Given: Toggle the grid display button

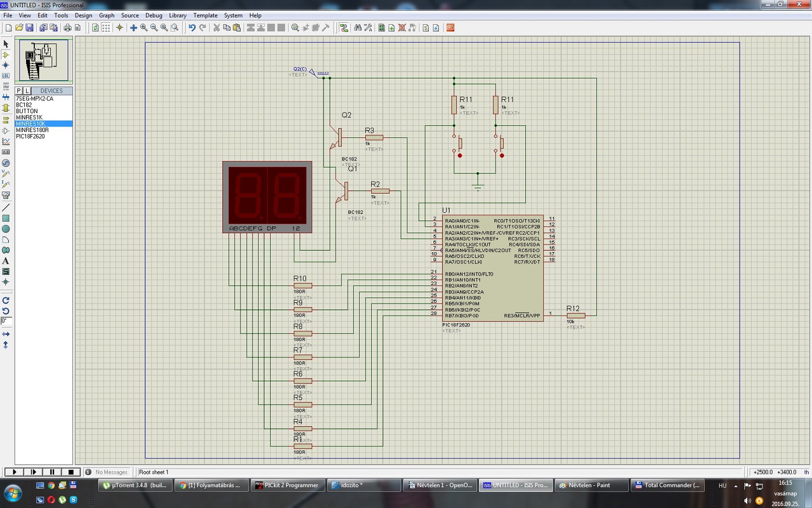Looking at the screenshot, I should tap(106, 28).
